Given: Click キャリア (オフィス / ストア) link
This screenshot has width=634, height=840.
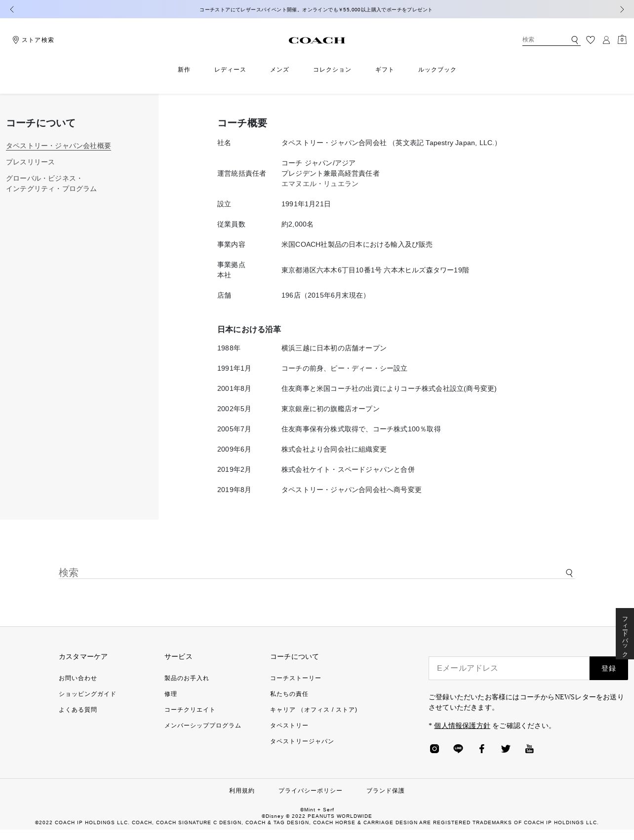Looking at the screenshot, I should point(314,710).
